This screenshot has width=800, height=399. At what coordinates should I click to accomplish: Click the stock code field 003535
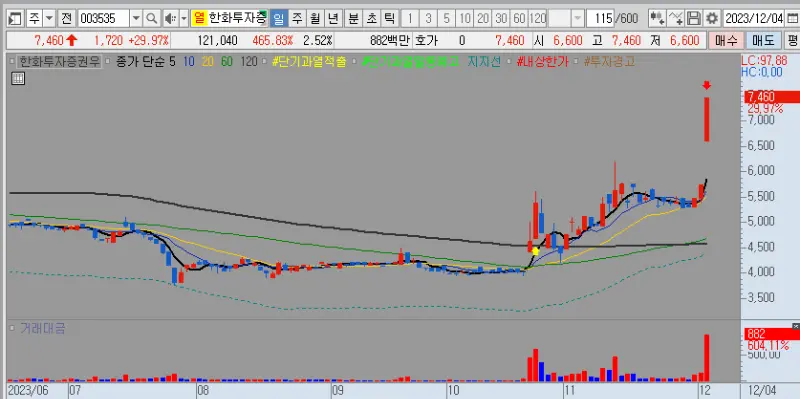103,19
